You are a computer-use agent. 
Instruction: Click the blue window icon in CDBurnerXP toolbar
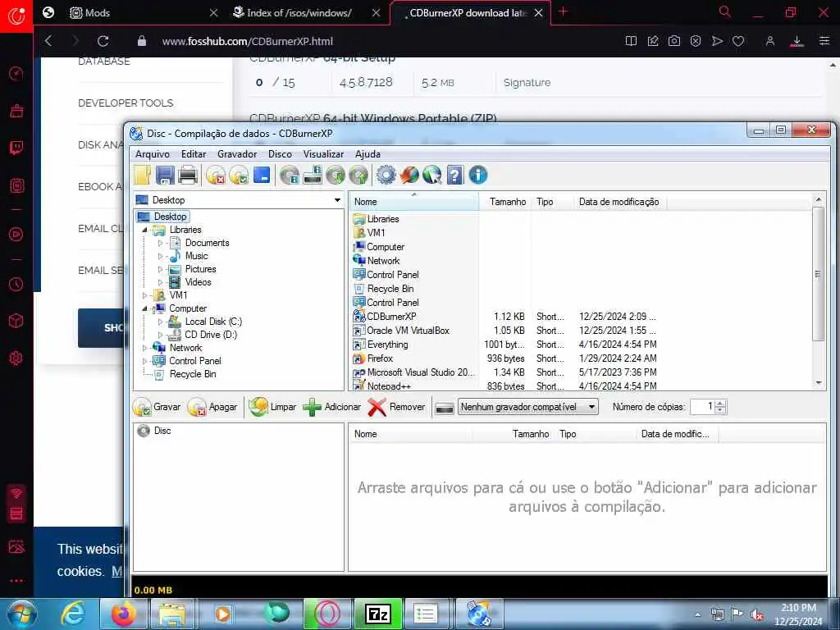262,176
